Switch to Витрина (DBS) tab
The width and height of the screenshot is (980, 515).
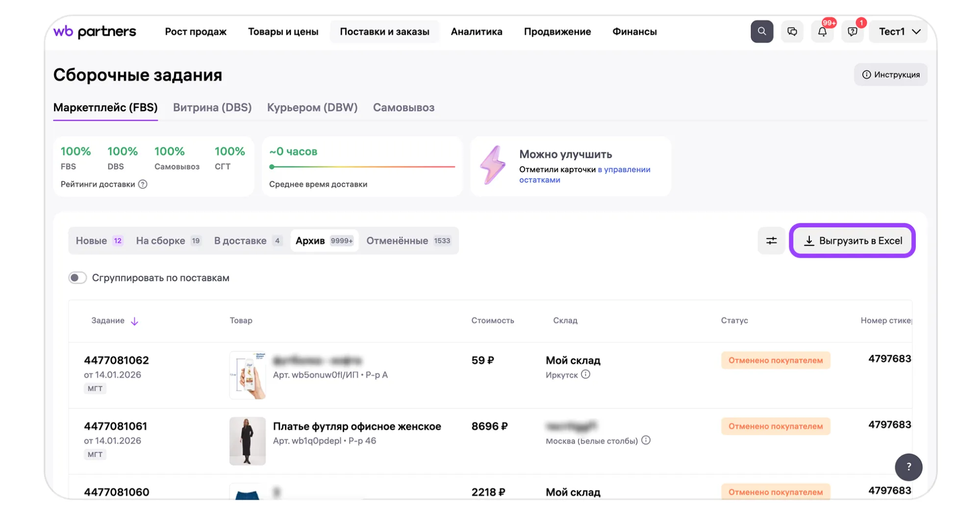212,107
